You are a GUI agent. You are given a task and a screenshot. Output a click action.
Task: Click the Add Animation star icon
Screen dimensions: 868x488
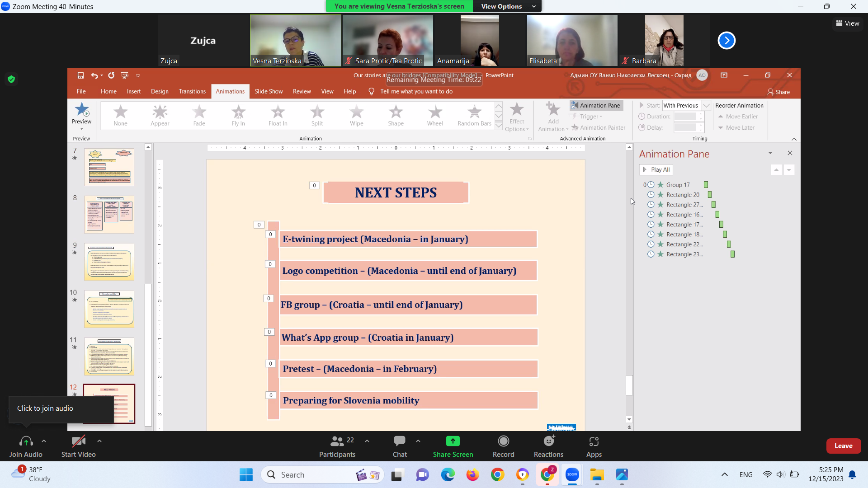tap(553, 109)
